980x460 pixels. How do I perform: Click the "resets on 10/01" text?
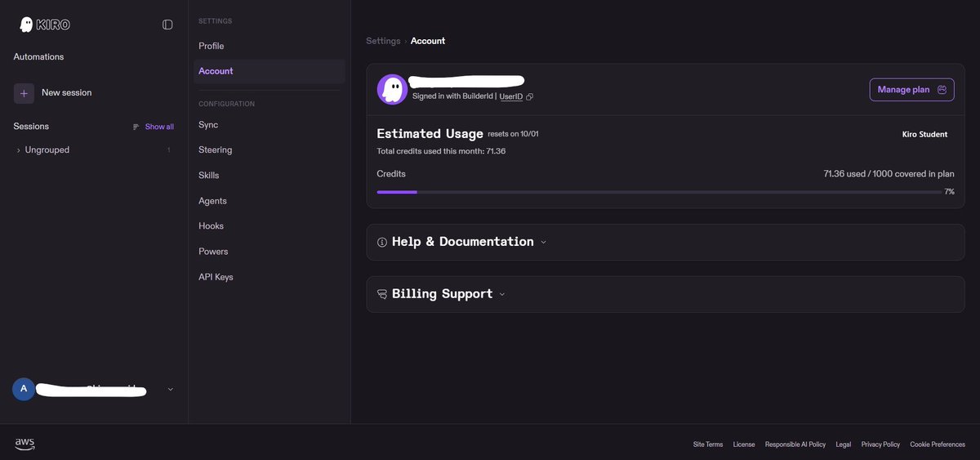[x=514, y=134]
